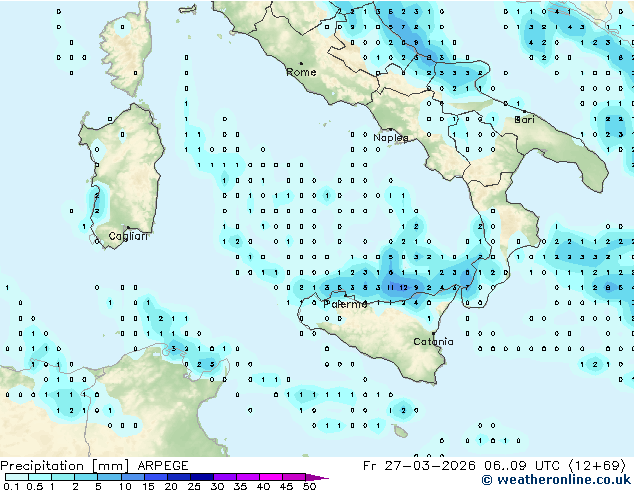Select the 25 to 30 mm navy swatch

coord(202,477)
